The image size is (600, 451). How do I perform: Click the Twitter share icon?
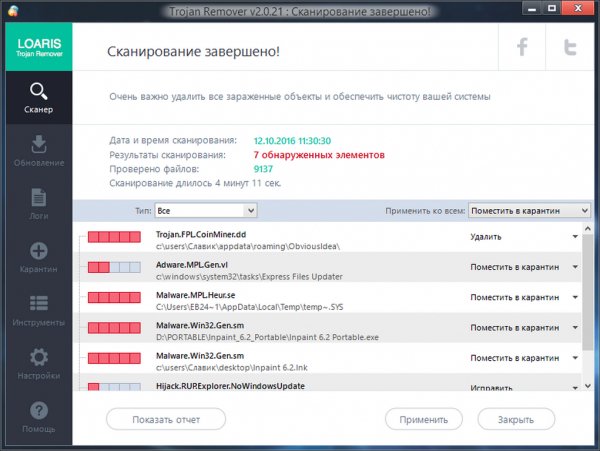tap(570, 47)
